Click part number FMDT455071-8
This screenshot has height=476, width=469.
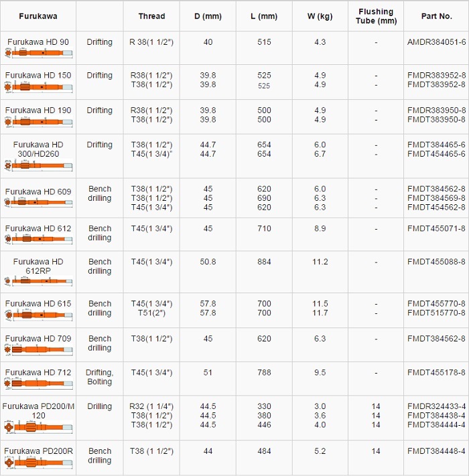click(436, 228)
